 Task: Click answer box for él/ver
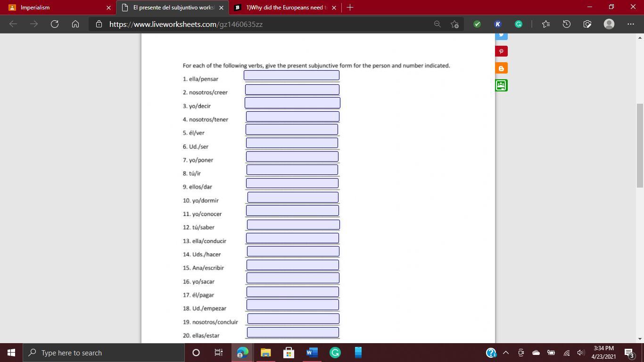click(292, 129)
